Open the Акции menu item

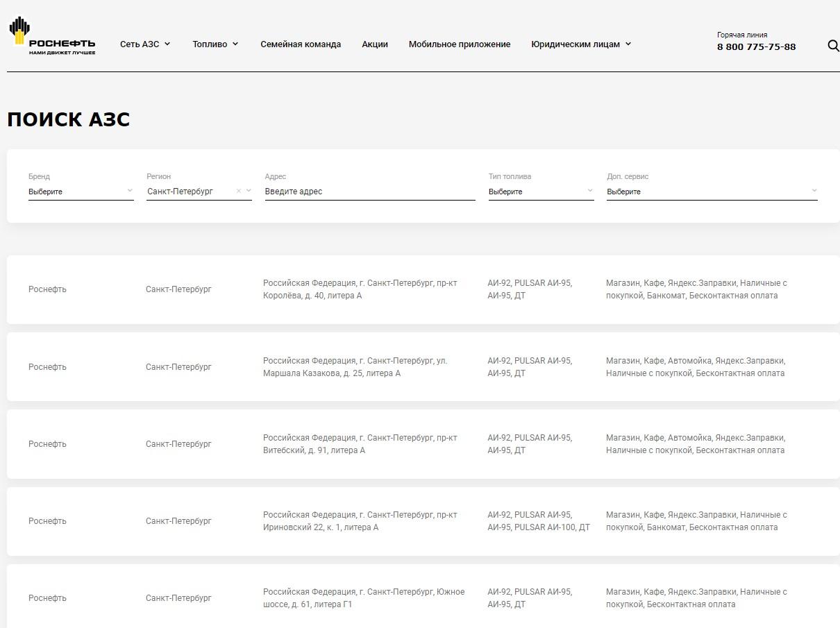point(375,44)
